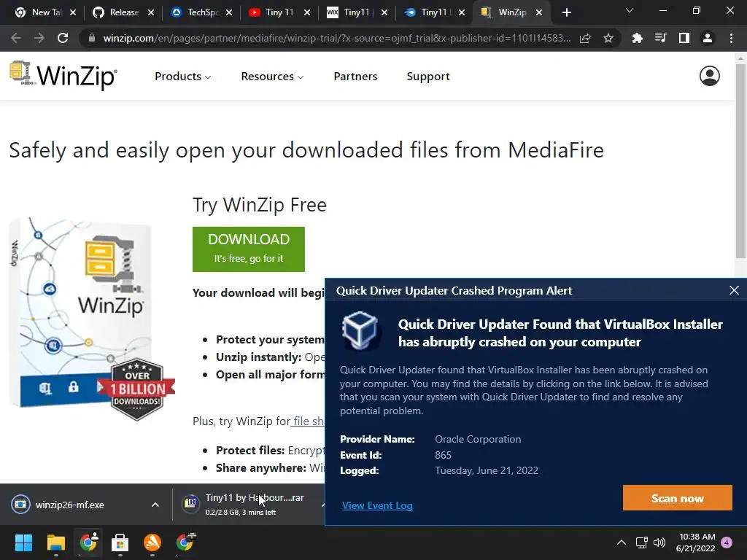
Task: Close the active WinZip tab
Action: [x=539, y=13]
